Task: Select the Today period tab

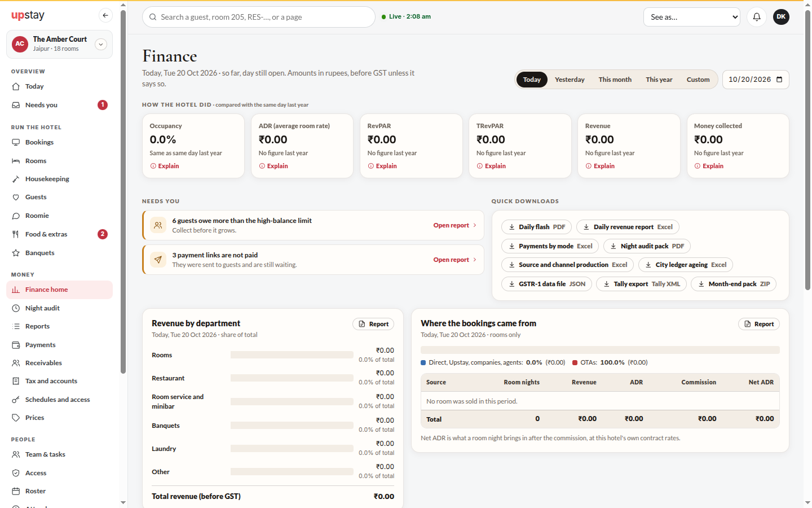Action: [532, 80]
